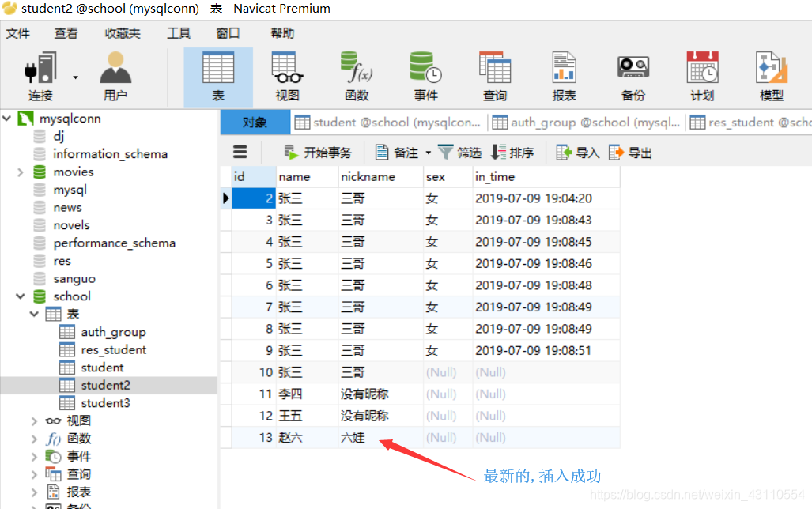Open the 帮助 menu
Viewport: 812px width, 509px height.
click(282, 34)
